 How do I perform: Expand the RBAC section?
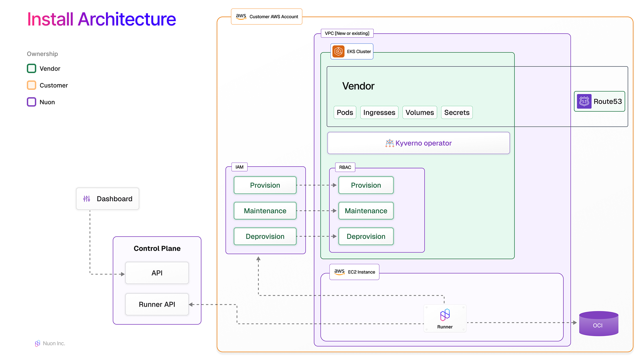[345, 167]
